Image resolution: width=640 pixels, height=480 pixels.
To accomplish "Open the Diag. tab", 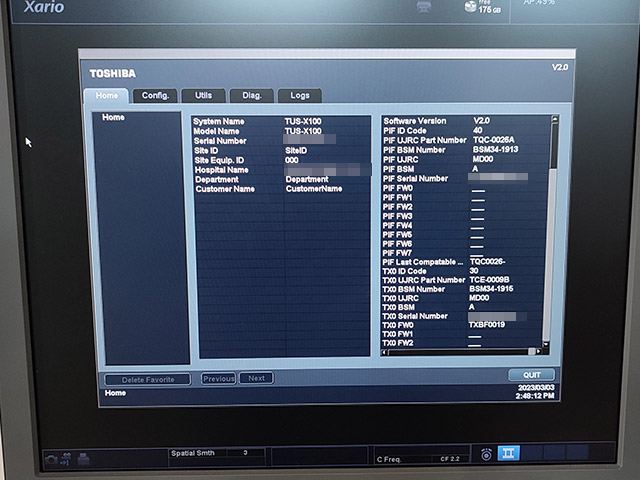I will tap(252, 96).
